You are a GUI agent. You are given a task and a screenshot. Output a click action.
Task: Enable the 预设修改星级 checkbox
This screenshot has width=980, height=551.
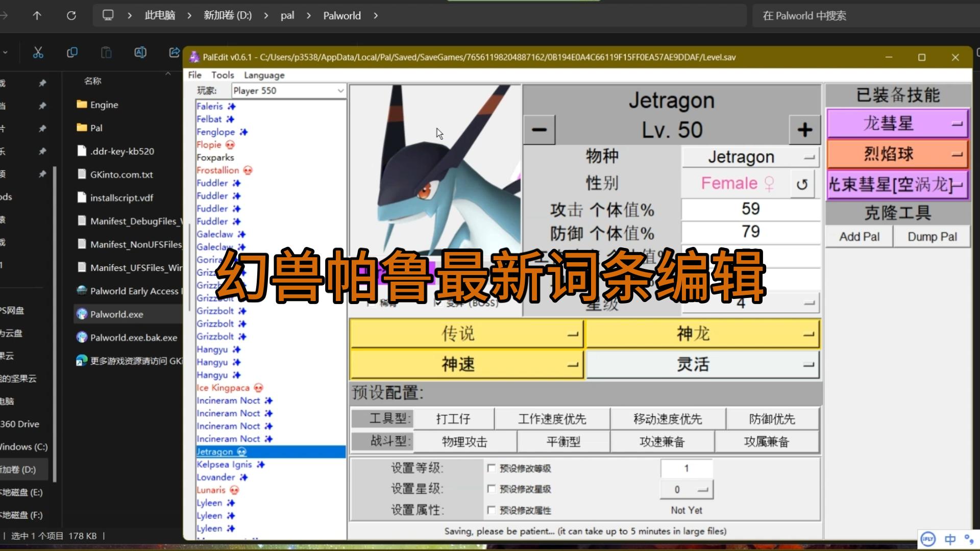coord(491,489)
